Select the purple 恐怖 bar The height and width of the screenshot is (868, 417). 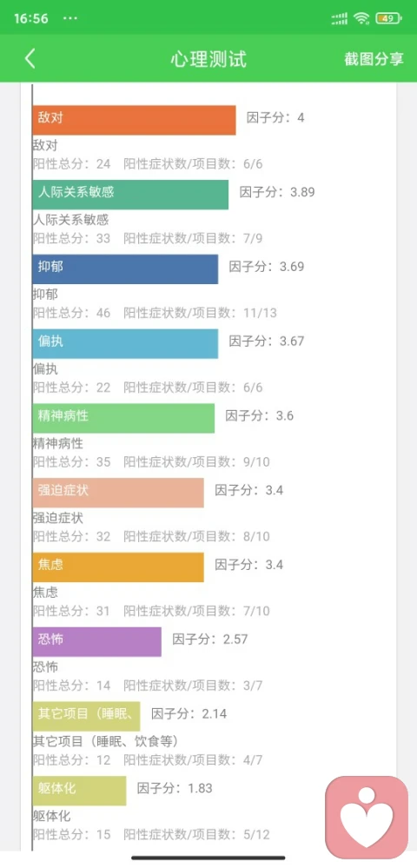97,641
